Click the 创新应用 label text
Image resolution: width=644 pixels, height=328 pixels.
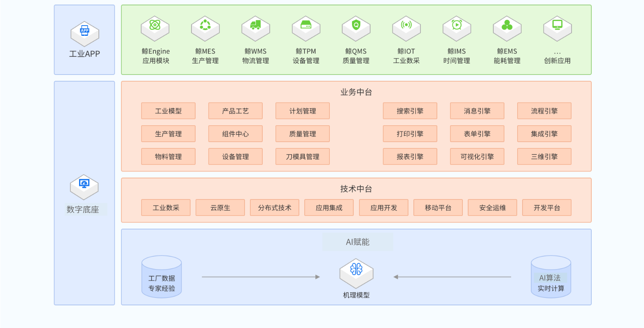coord(558,61)
